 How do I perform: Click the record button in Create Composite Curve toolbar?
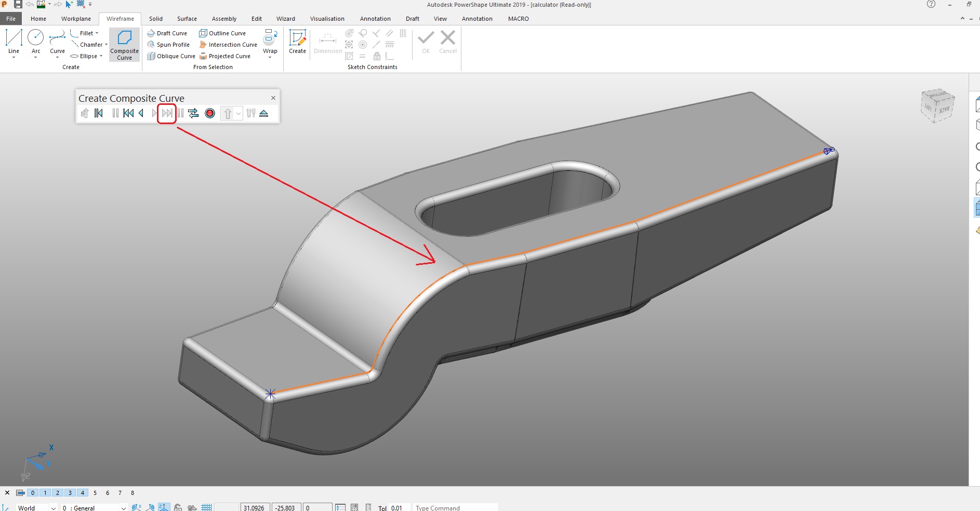pyautogui.click(x=209, y=113)
